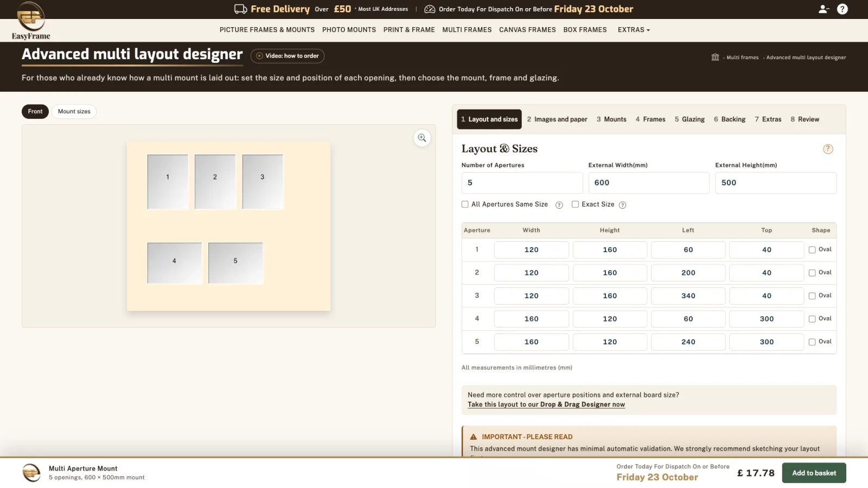
Task: Click the External Height field
Action: tap(776, 183)
